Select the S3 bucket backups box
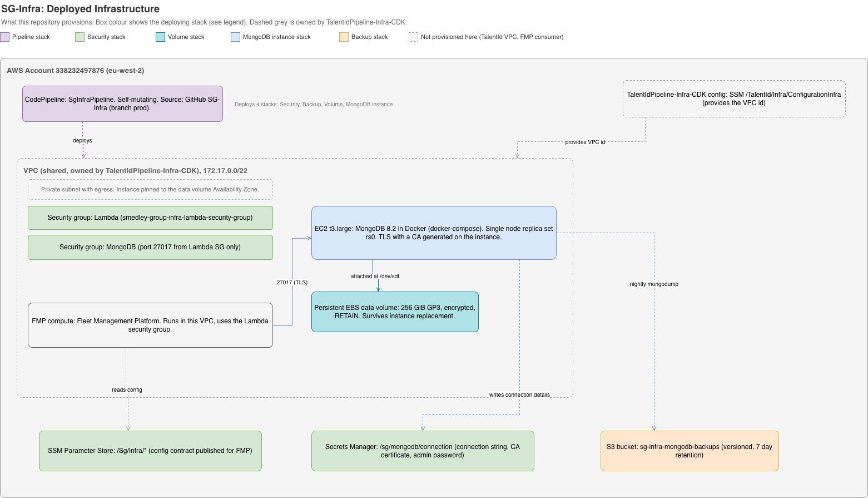 coord(690,451)
